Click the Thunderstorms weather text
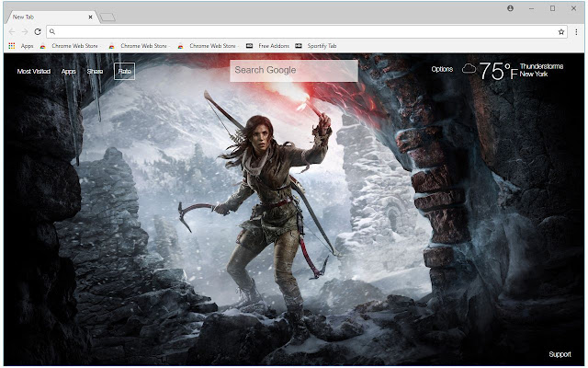588x368 pixels. pos(541,66)
